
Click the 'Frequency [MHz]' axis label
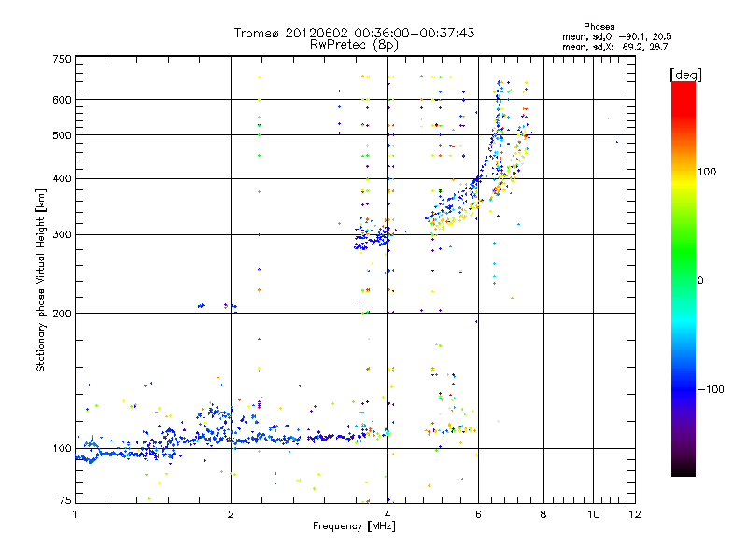tap(354, 526)
